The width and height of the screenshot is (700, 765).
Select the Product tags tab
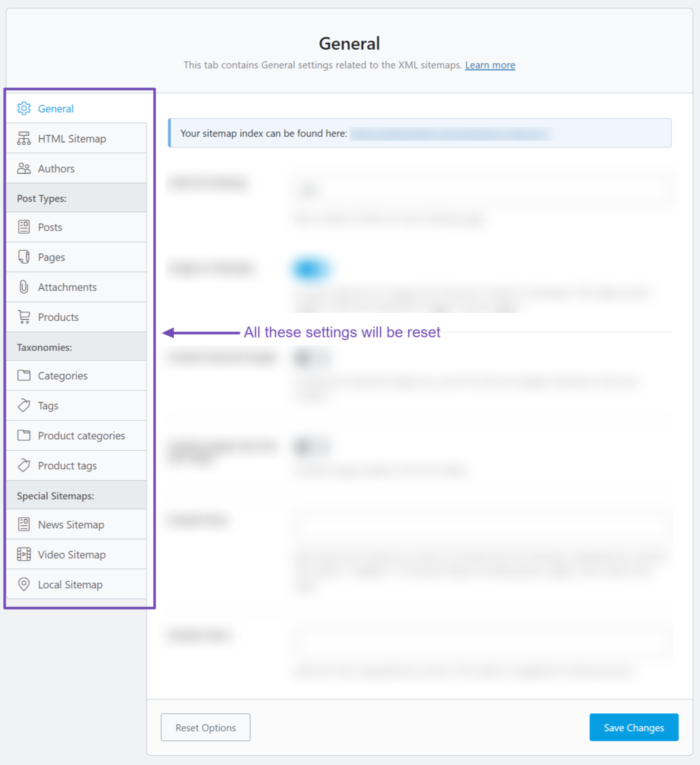[76, 466]
